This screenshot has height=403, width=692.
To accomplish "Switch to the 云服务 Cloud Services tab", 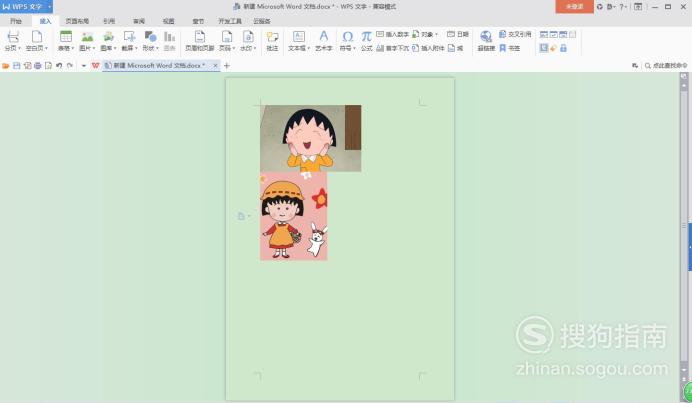I will click(262, 21).
